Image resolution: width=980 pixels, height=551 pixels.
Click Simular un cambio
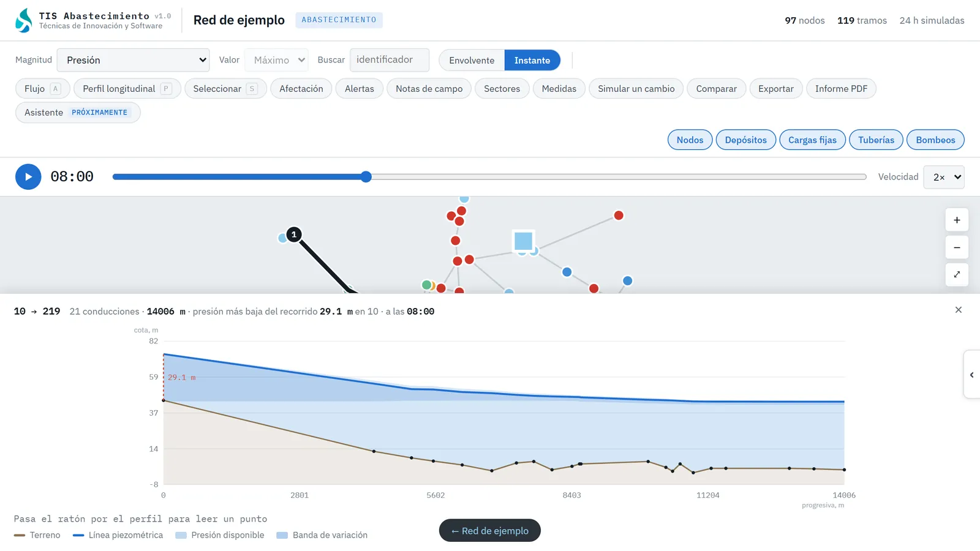pyautogui.click(x=636, y=89)
